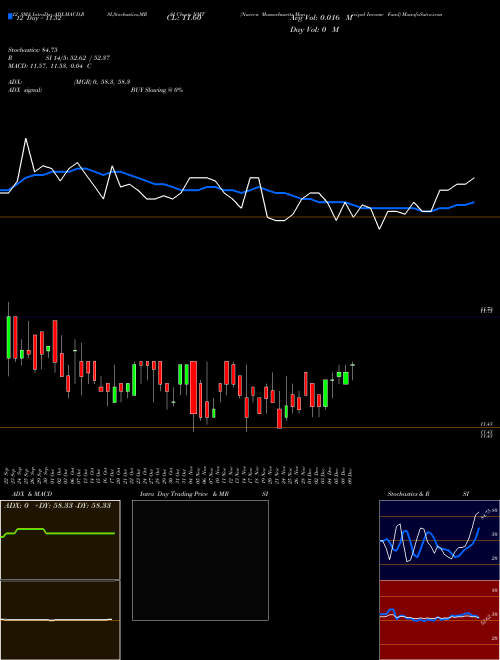Click the 'Day Vol: 0 M' label
Viewport: 500px width, 660px height.
tap(314, 29)
